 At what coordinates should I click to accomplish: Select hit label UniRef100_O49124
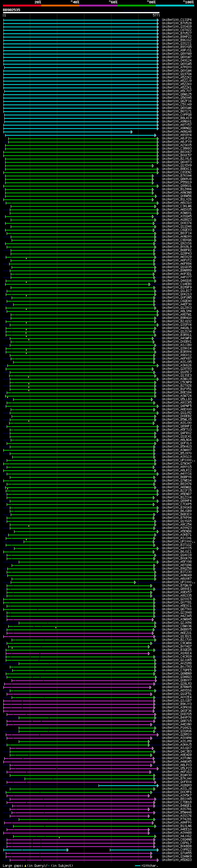(176, 60)
